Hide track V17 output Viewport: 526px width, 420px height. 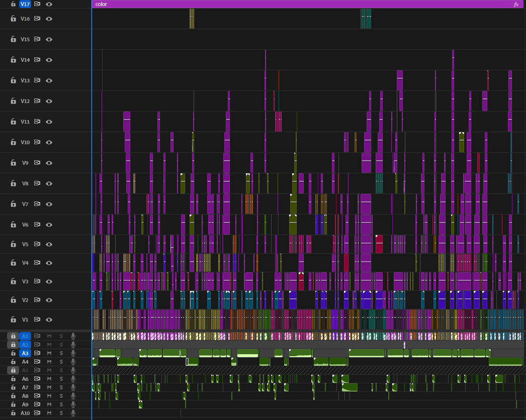pyautogui.click(x=49, y=4)
